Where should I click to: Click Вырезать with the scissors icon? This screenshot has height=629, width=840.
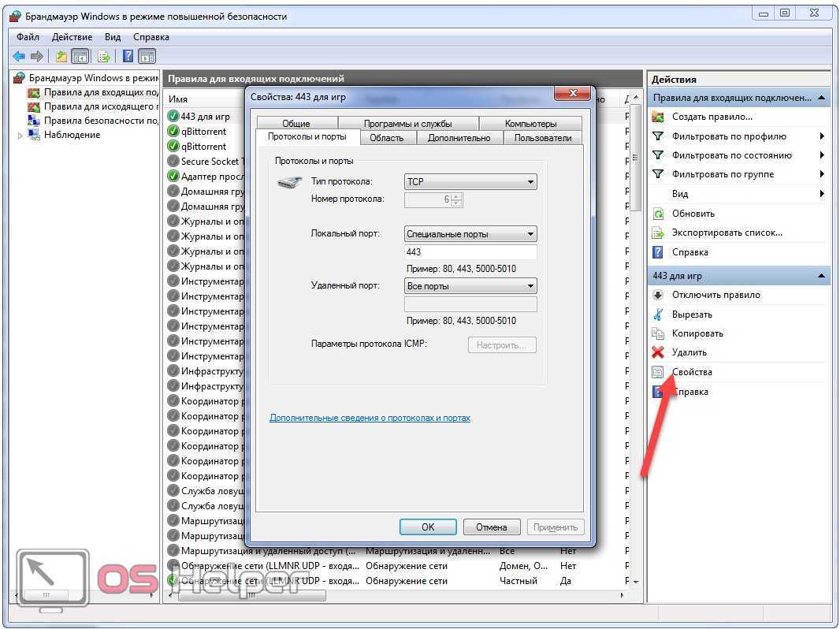[691, 314]
